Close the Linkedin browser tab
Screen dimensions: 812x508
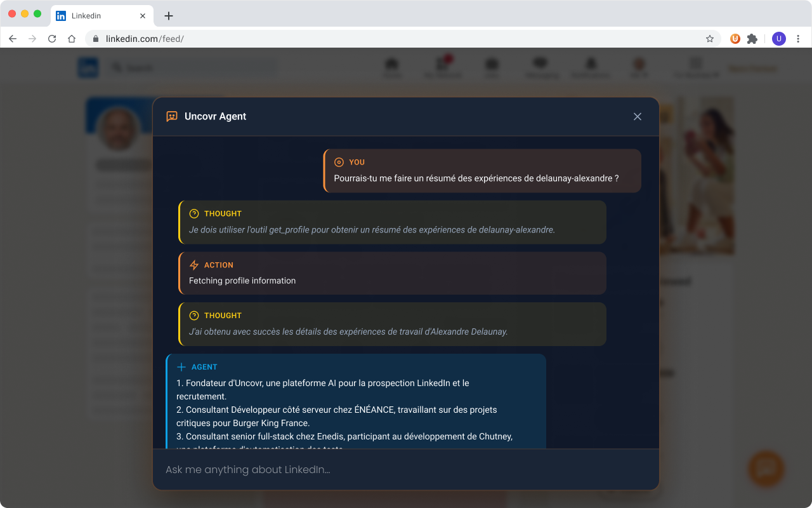[x=143, y=16]
